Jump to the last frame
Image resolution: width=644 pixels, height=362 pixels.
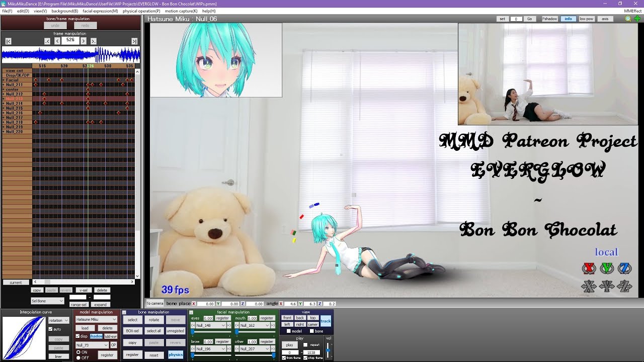point(134,41)
